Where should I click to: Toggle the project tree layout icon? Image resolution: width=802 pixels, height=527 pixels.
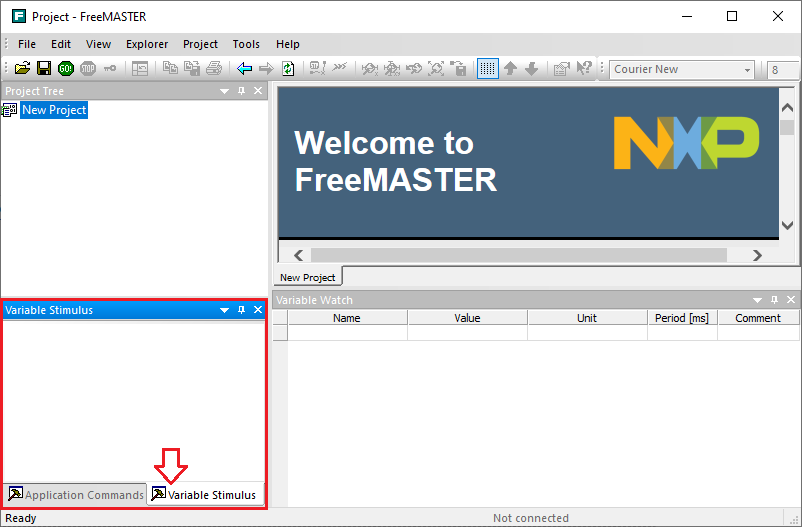pos(140,68)
